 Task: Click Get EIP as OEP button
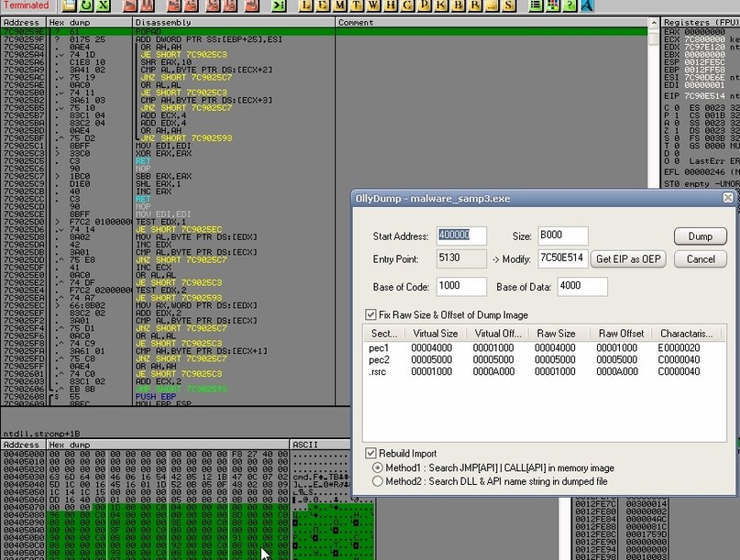(628, 259)
